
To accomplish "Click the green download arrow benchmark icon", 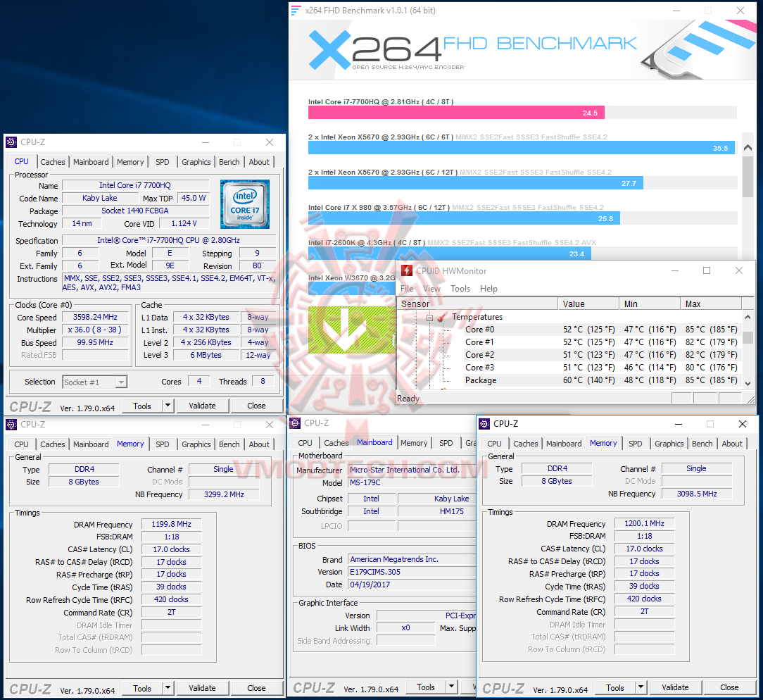I will point(352,330).
